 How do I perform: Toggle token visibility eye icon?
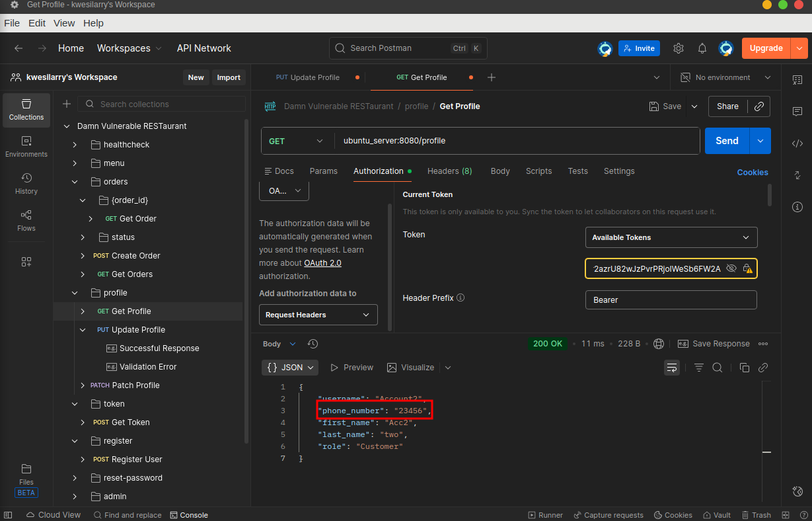pyautogui.click(x=731, y=268)
